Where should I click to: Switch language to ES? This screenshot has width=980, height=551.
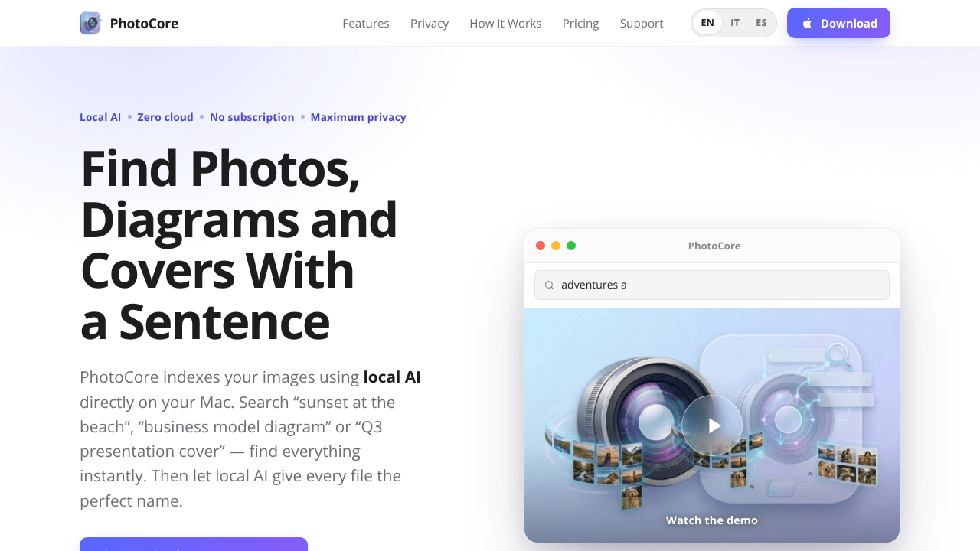tap(761, 23)
